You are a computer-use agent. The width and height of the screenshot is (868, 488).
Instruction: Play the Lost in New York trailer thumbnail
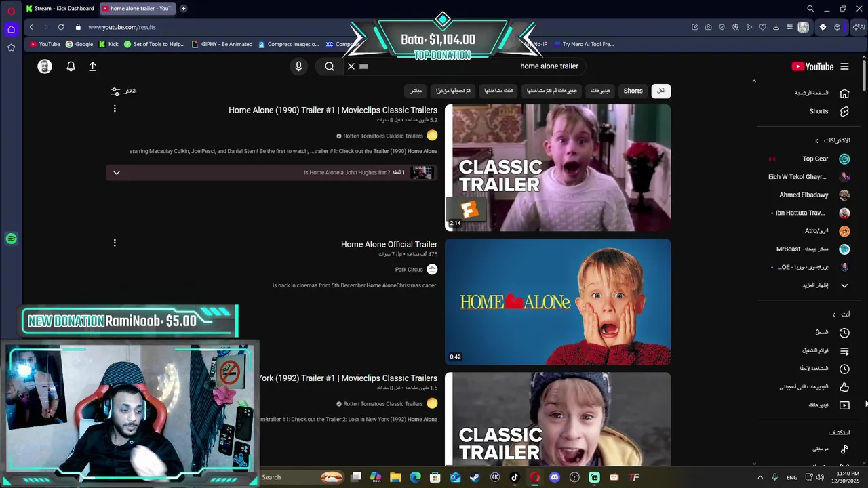coord(557,419)
